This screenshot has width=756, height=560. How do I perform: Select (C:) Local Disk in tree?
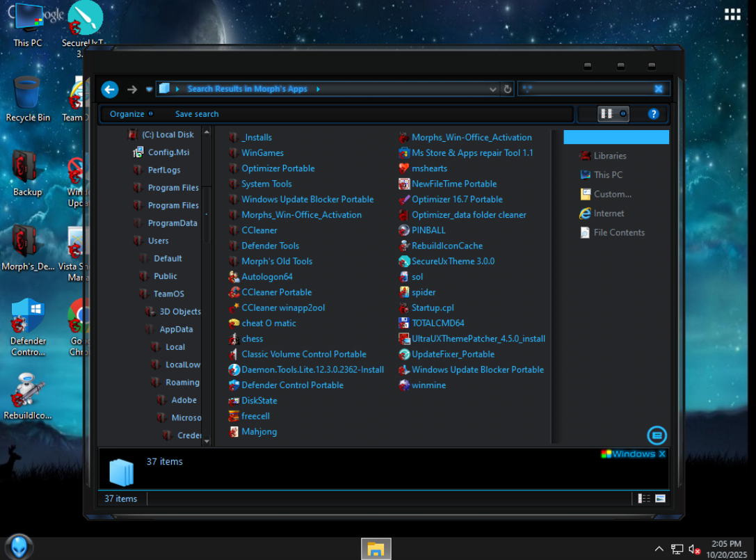161,134
